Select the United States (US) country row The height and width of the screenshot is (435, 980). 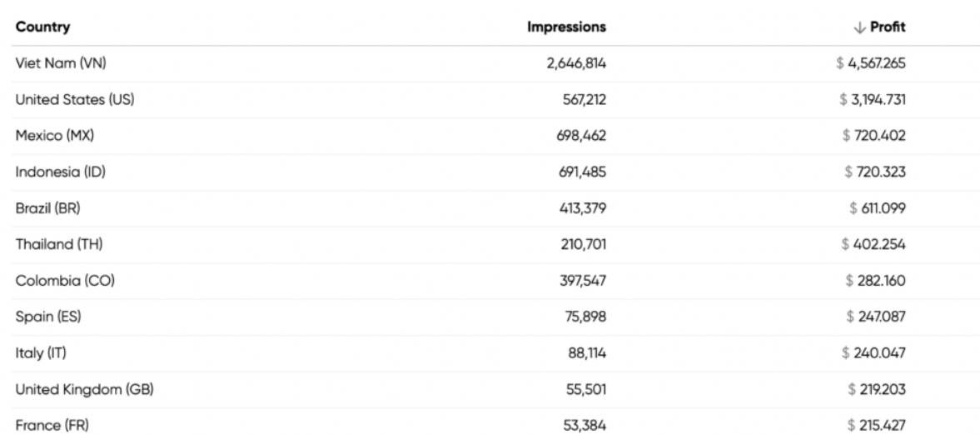coord(74,100)
